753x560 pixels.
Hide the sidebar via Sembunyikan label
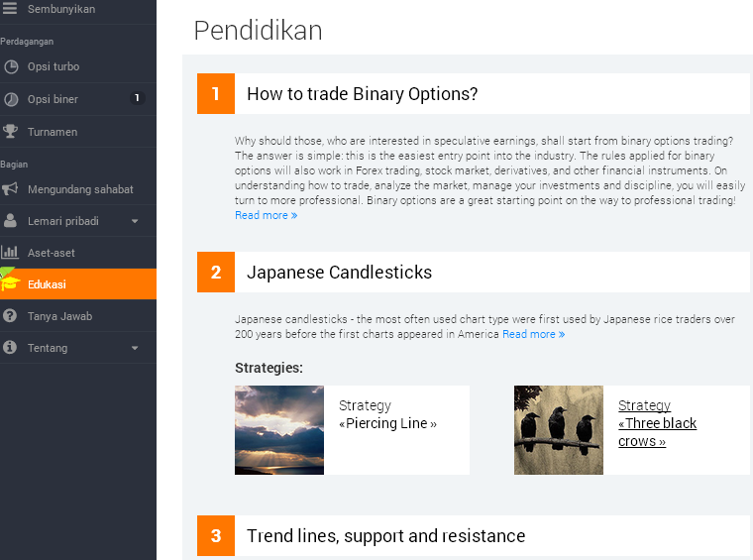point(61,9)
